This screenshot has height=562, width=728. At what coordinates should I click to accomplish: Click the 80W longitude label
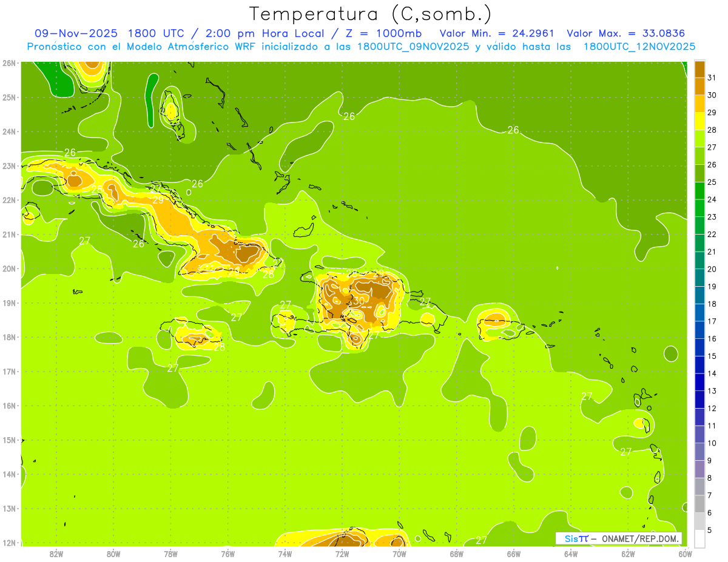tap(113, 554)
